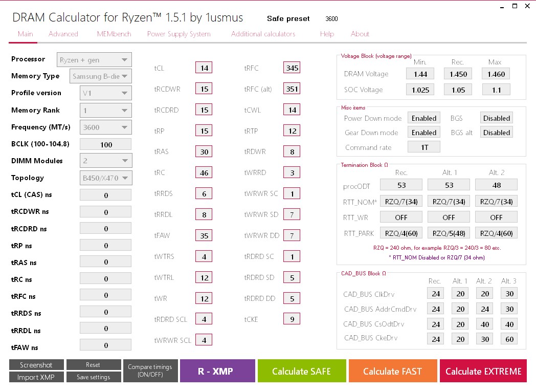The height and width of the screenshot is (392, 536).
Task: Click the tRC ns input field
Action: click(x=106, y=279)
